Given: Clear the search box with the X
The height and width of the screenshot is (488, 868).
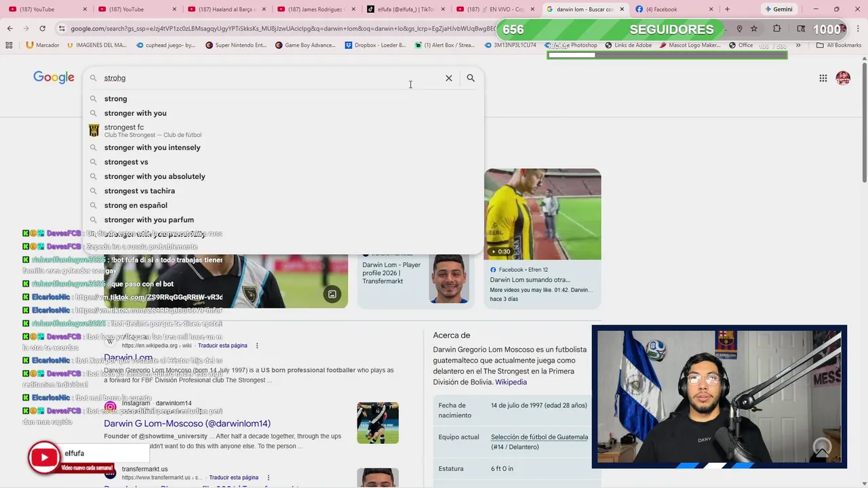Looking at the screenshot, I should pyautogui.click(x=449, y=78).
